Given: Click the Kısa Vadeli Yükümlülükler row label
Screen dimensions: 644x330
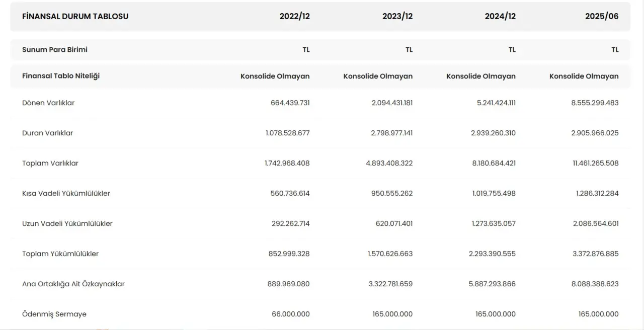Looking at the screenshot, I should pos(66,193).
